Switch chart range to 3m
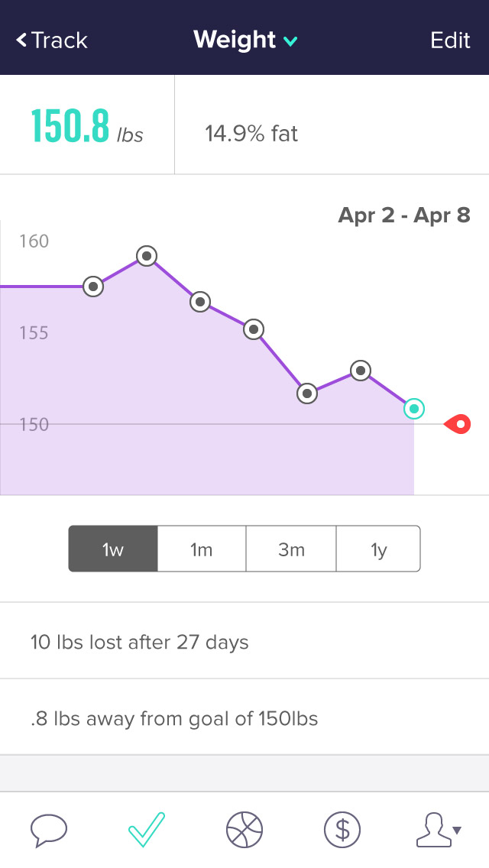Image resolution: width=489 pixels, height=868 pixels. pyautogui.click(x=291, y=549)
